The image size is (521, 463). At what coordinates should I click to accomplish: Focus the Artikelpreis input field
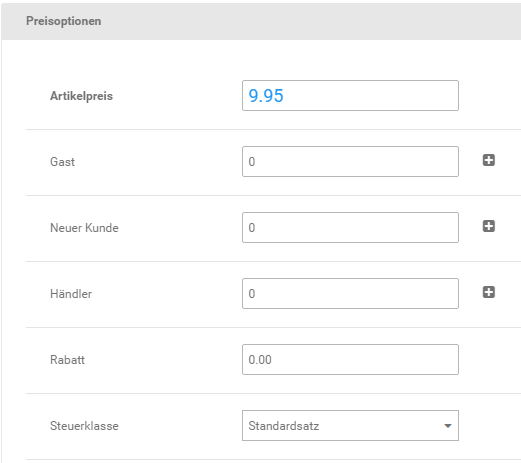(350, 95)
